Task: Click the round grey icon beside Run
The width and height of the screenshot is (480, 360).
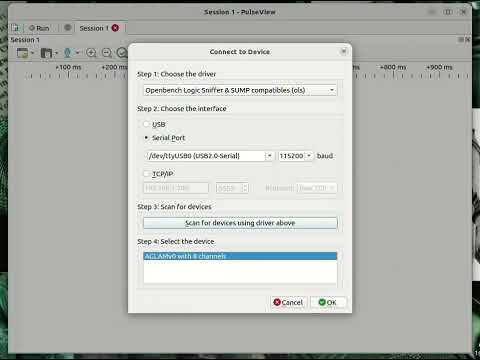Action: (x=68, y=27)
